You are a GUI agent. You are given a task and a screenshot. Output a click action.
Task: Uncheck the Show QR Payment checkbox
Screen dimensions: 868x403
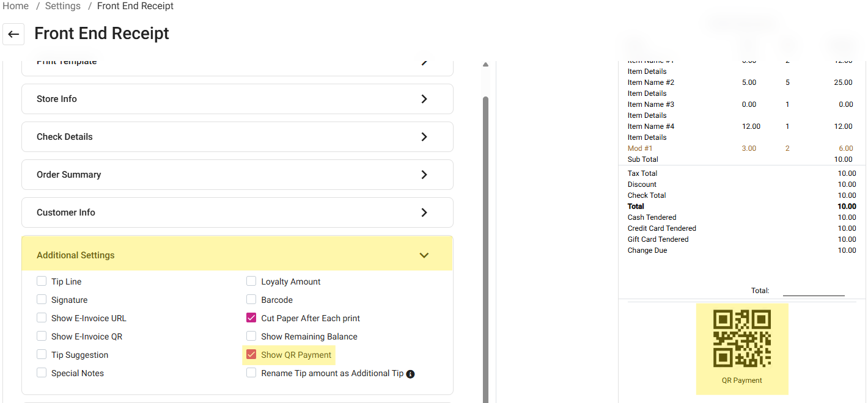click(x=251, y=355)
